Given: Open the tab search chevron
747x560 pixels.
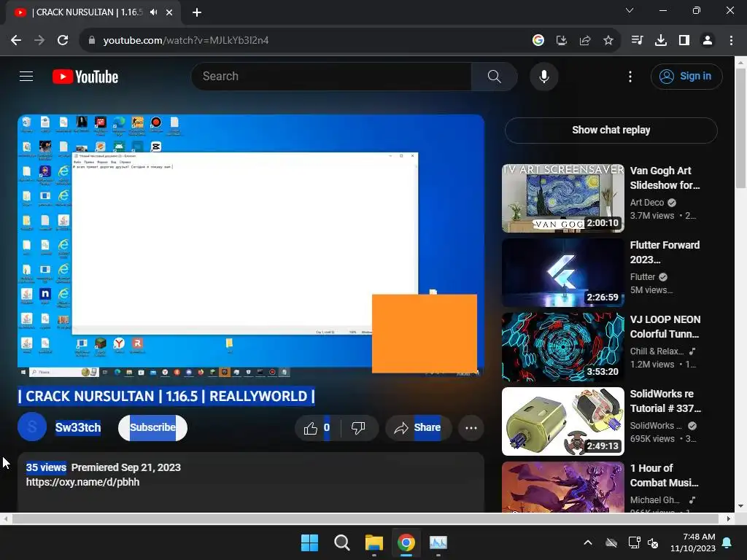Looking at the screenshot, I should pyautogui.click(x=630, y=10).
